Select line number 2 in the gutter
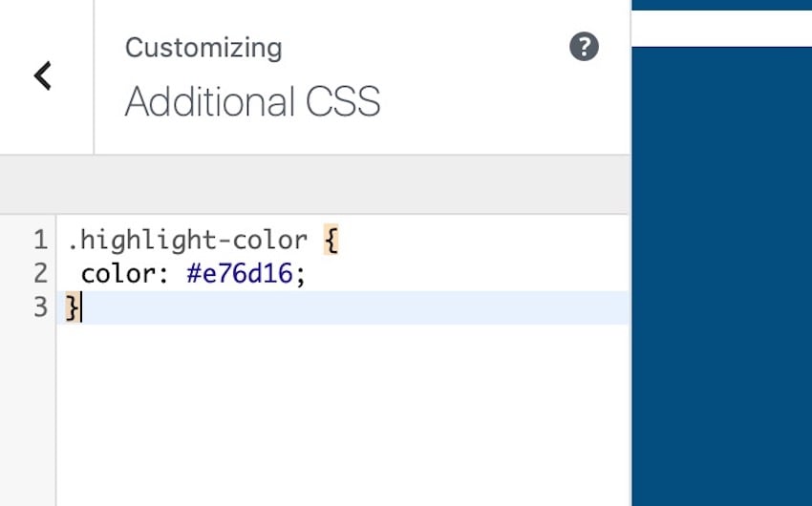The image size is (812, 506). [x=40, y=274]
